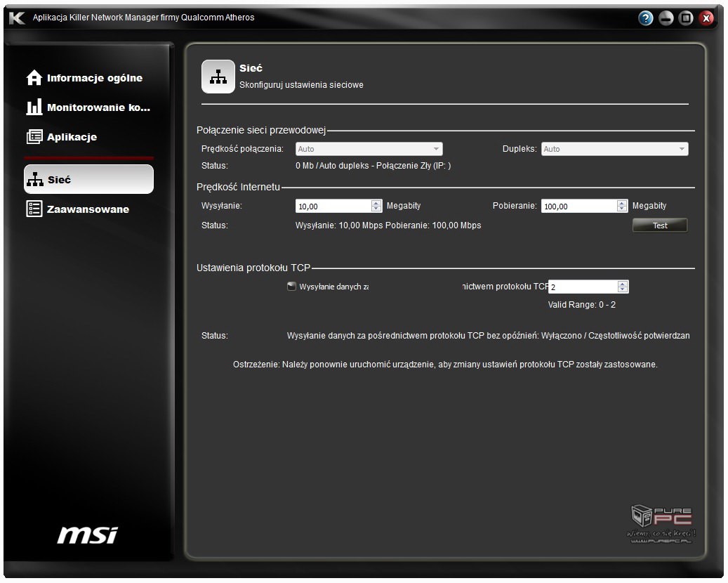Increase TCP acknowledgment frequency with up arrow
Viewport: 728px width, 583px height.
622,284
